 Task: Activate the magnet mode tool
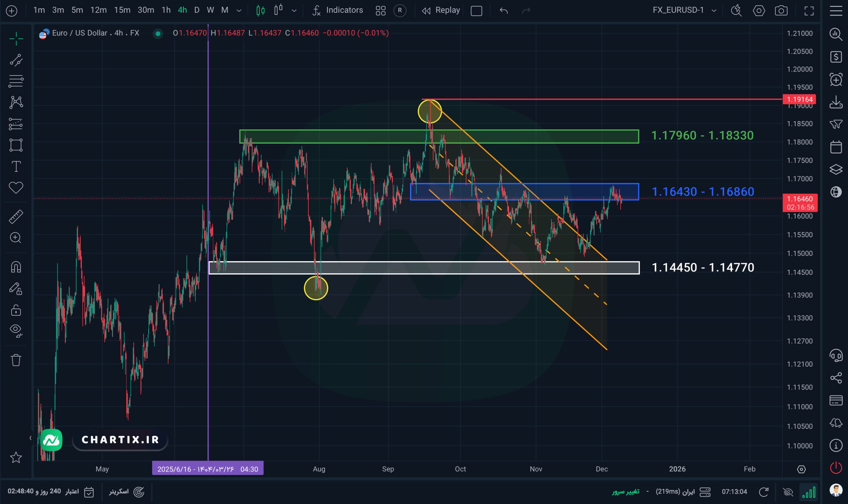16,267
